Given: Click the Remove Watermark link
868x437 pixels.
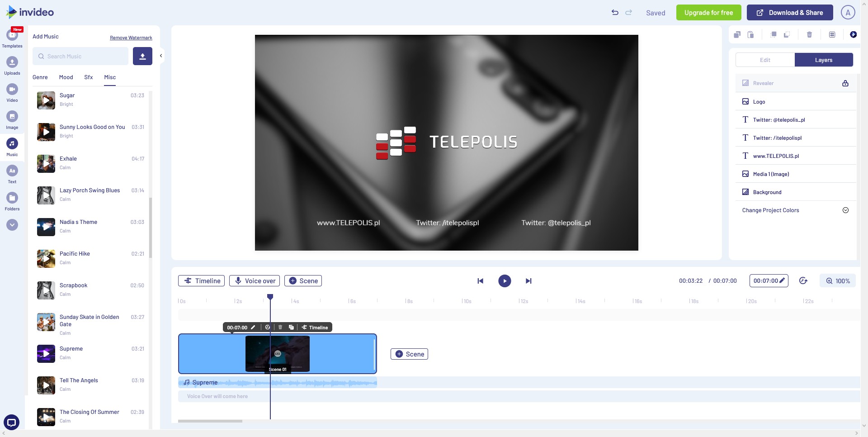Looking at the screenshot, I should point(131,38).
